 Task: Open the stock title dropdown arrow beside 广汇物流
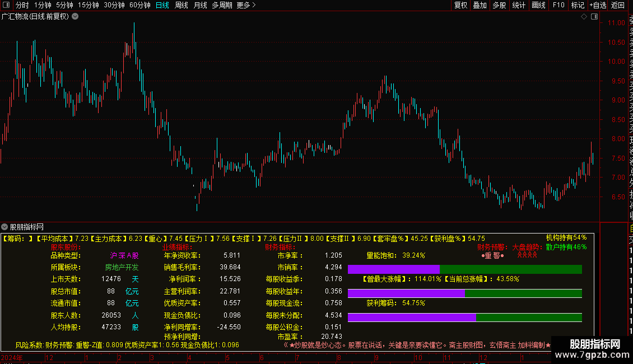(75, 17)
